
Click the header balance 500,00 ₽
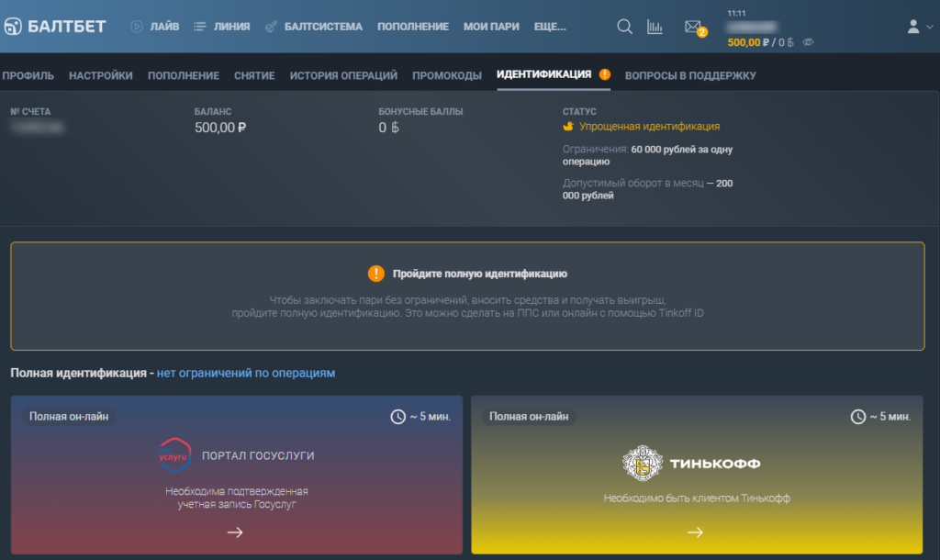(x=748, y=42)
